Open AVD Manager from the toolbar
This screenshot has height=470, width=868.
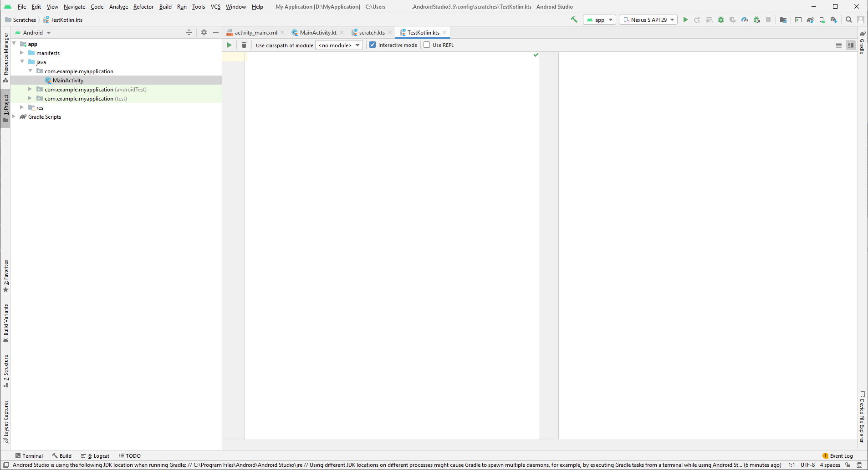click(822, 20)
